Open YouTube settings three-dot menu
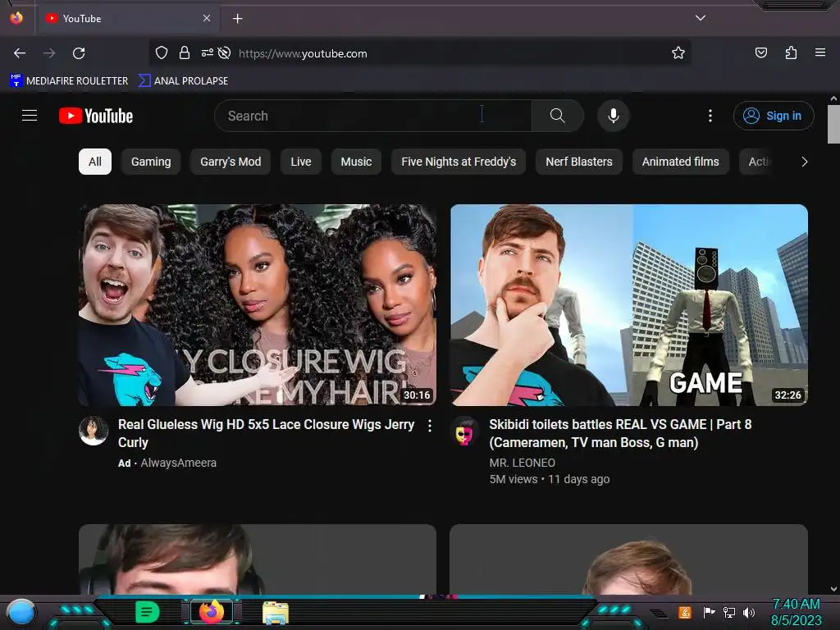This screenshot has width=840, height=630. pos(710,116)
